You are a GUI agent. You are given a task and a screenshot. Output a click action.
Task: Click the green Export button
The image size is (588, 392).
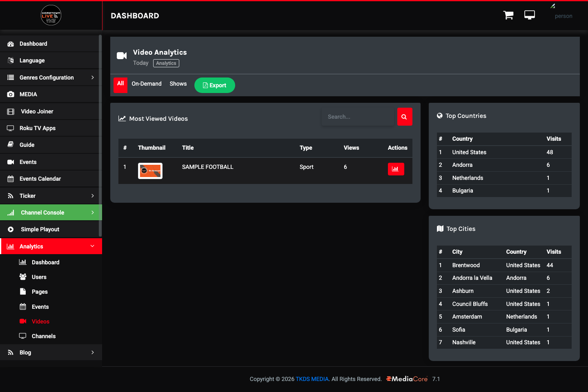pyautogui.click(x=215, y=85)
